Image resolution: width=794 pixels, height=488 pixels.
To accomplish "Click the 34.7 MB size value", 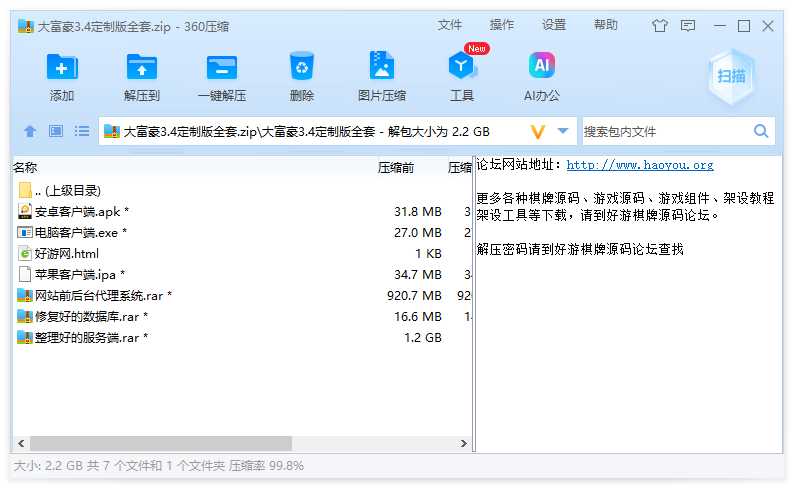I will point(418,274).
